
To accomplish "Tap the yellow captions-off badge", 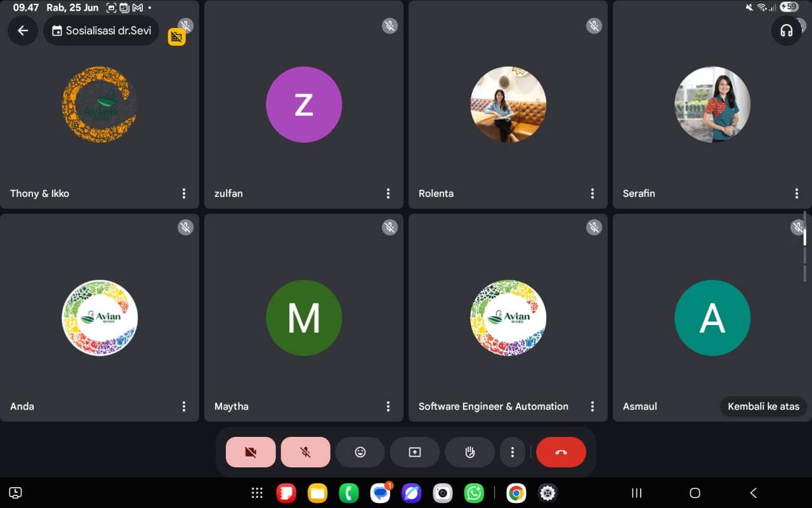I will (176, 37).
